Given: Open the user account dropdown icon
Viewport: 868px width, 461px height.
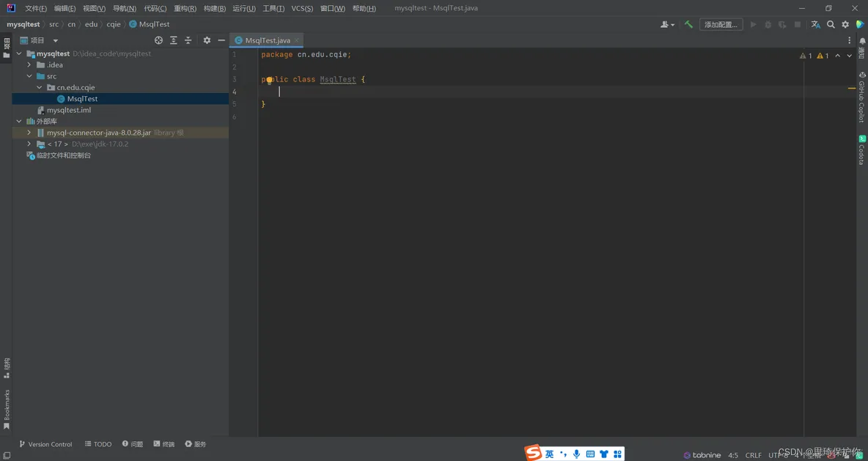Looking at the screenshot, I should coord(667,24).
